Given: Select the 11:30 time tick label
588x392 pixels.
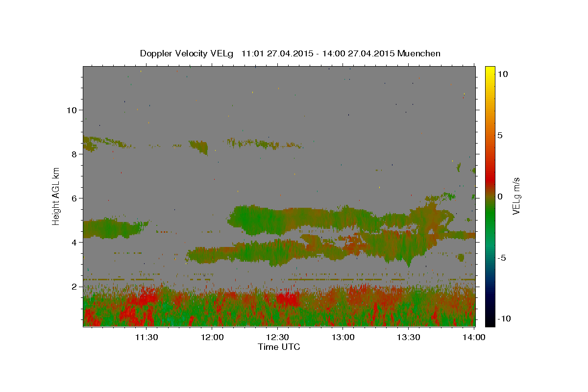Looking at the screenshot, I should tap(146, 337).
